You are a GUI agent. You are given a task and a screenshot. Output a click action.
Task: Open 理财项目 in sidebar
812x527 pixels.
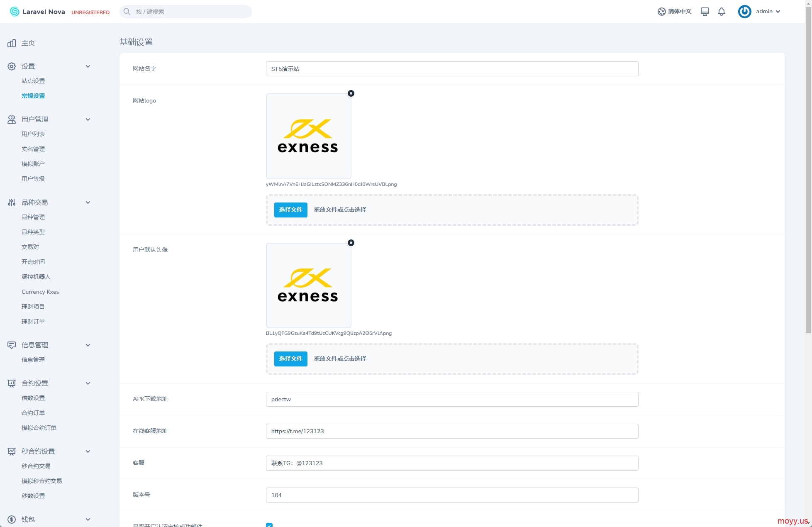(x=33, y=307)
